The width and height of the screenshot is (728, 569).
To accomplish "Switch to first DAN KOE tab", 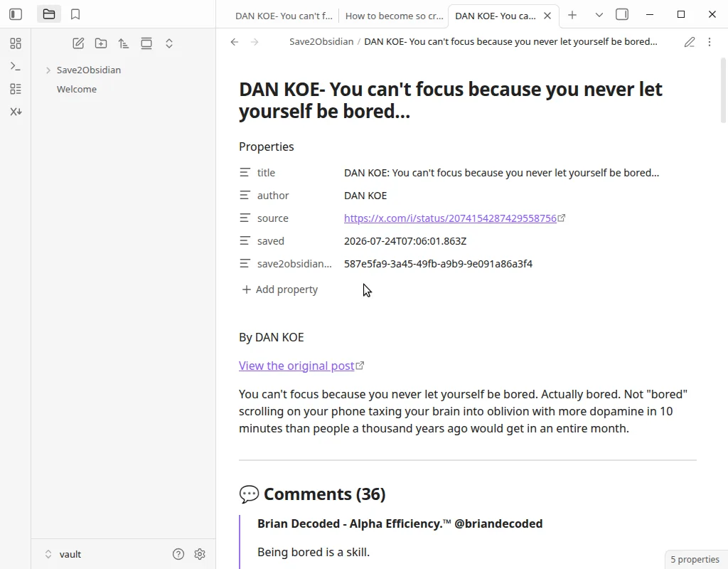I will (284, 16).
